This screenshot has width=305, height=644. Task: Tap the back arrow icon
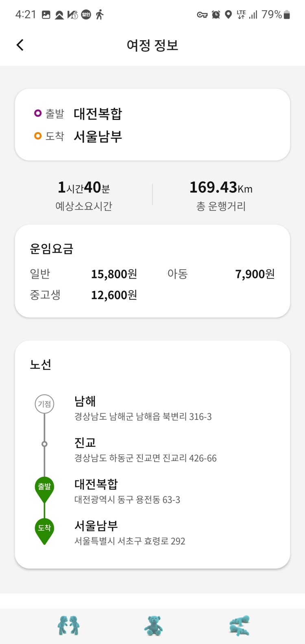tap(20, 45)
